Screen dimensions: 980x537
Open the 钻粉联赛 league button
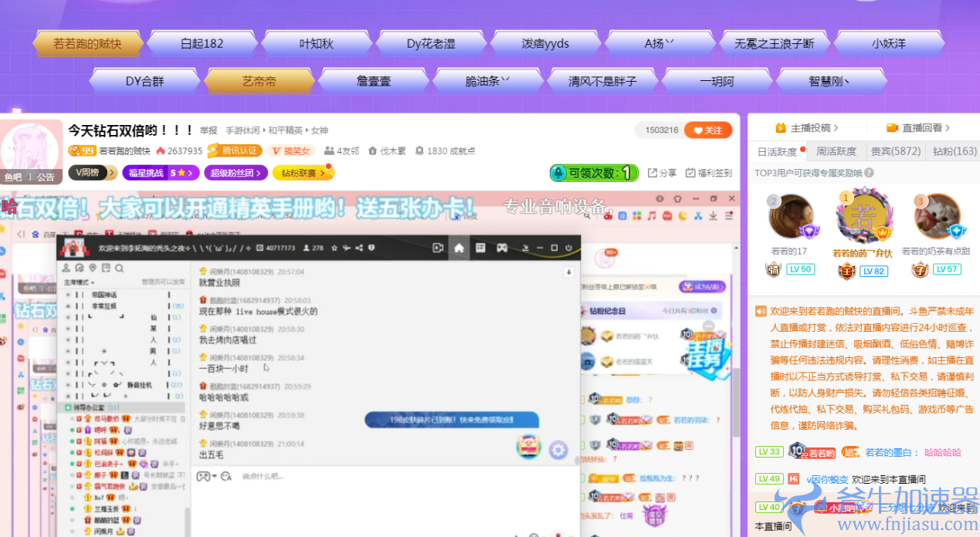[x=303, y=173]
